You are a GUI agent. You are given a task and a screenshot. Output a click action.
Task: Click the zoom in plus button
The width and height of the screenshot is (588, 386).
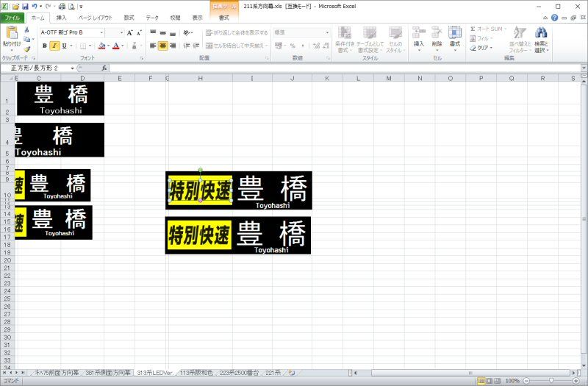point(576,381)
